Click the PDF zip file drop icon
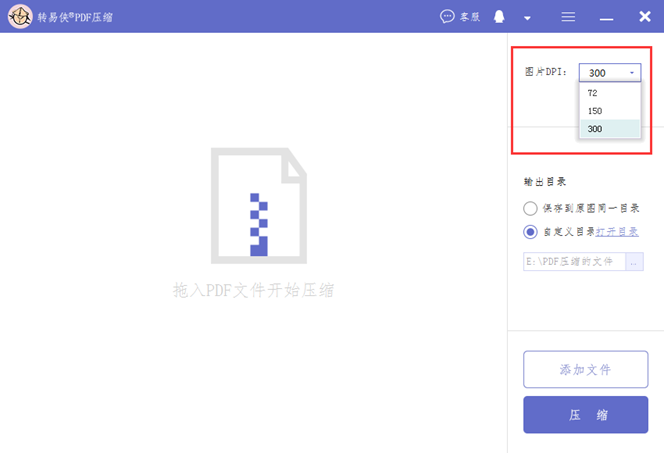Screen dimensions: 664x454 pyautogui.click(x=259, y=205)
